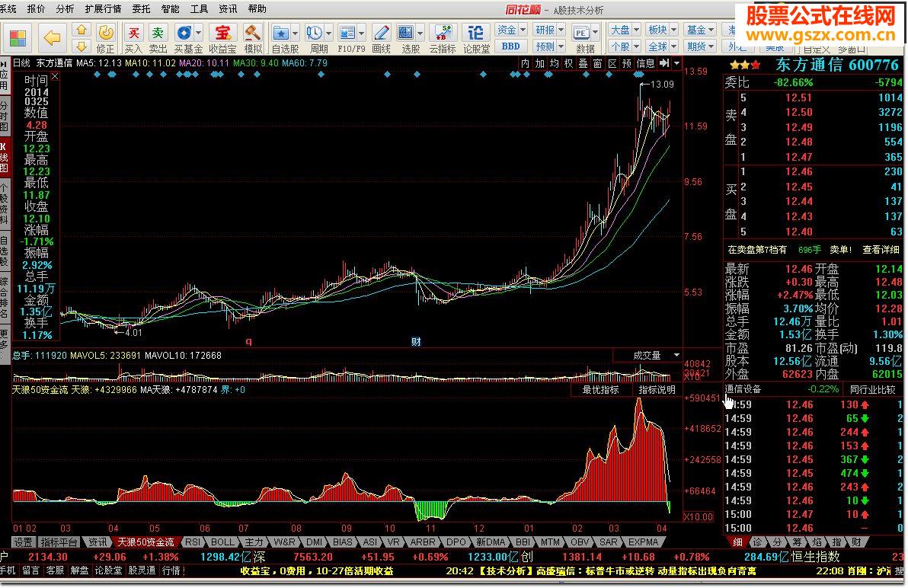
Task: Click the jump-to-end arrow icon above chart
Action: click(x=664, y=63)
